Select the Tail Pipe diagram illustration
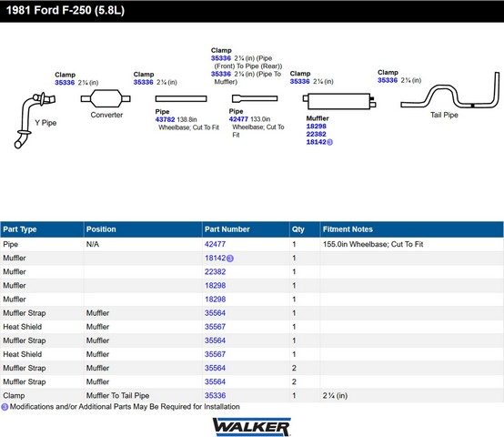504x437 pixels. (450, 90)
